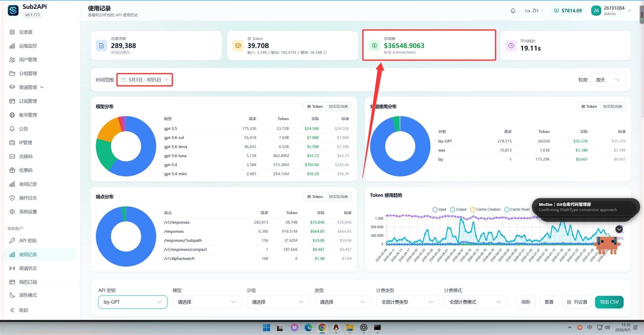
Task: Click the 系统设置 gear icon
Action: (x=12, y=212)
